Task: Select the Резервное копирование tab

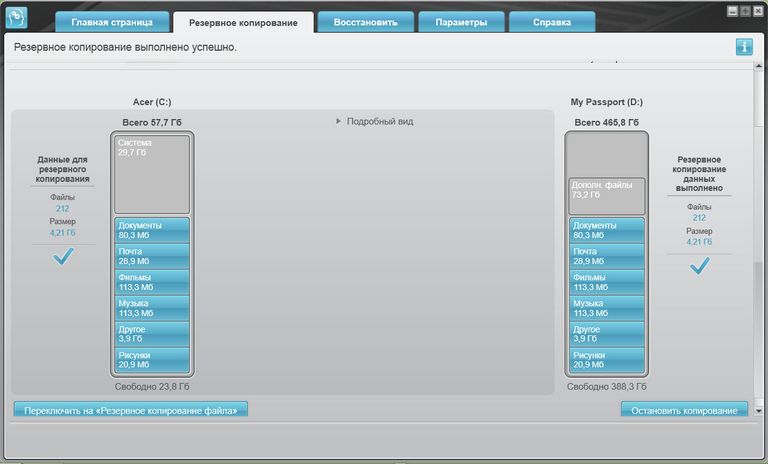Action: point(243,23)
